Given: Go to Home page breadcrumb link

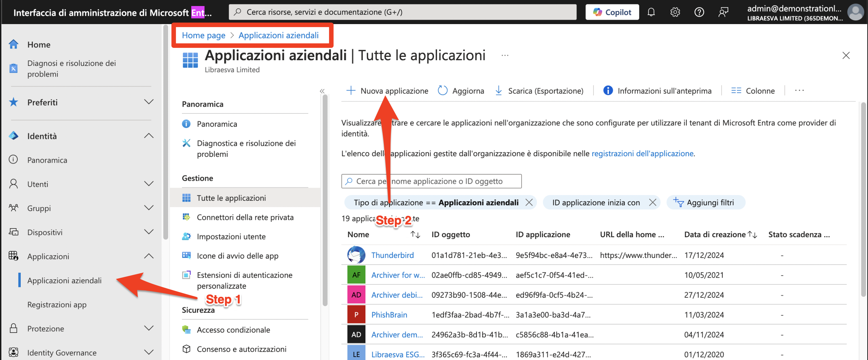Looking at the screenshot, I should click(204, 35).
